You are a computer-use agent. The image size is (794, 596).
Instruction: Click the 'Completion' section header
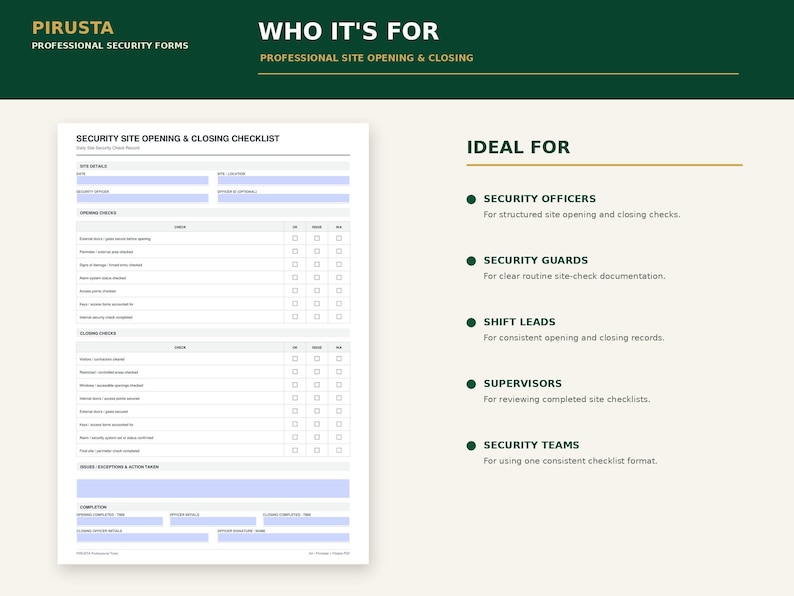(x=213, y=507)
